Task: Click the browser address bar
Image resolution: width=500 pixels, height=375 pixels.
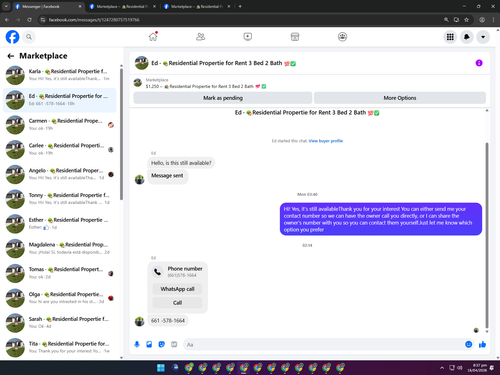Action: coord(240,20)
